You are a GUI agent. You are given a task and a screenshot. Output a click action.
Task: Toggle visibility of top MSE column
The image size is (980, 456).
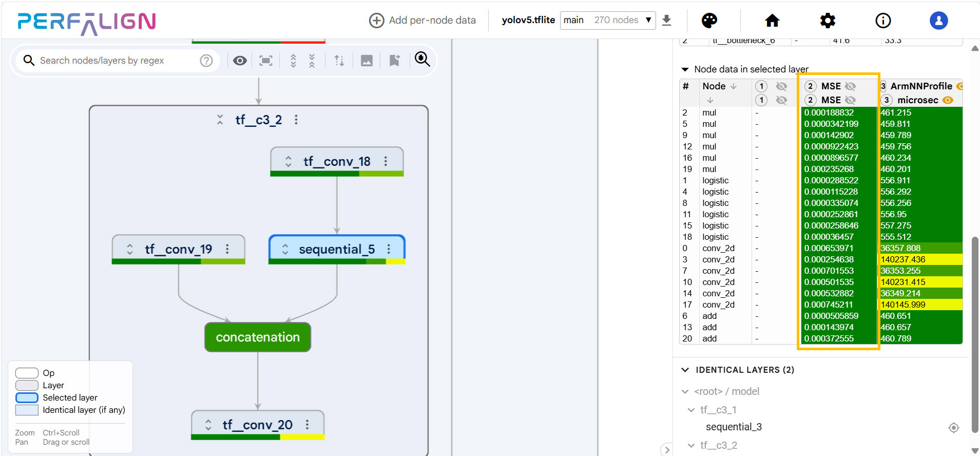coord(850,86)
